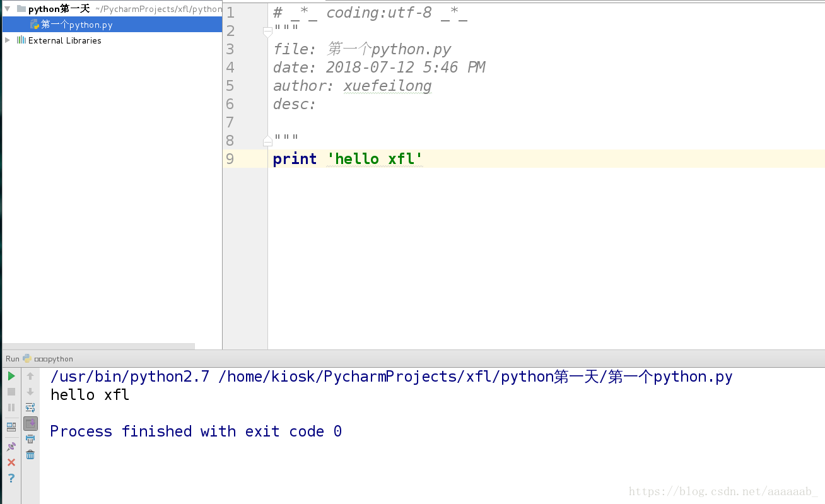Click line number 9 in the gutter
This screenshot has height=504, width=825.
click(230, 159)
